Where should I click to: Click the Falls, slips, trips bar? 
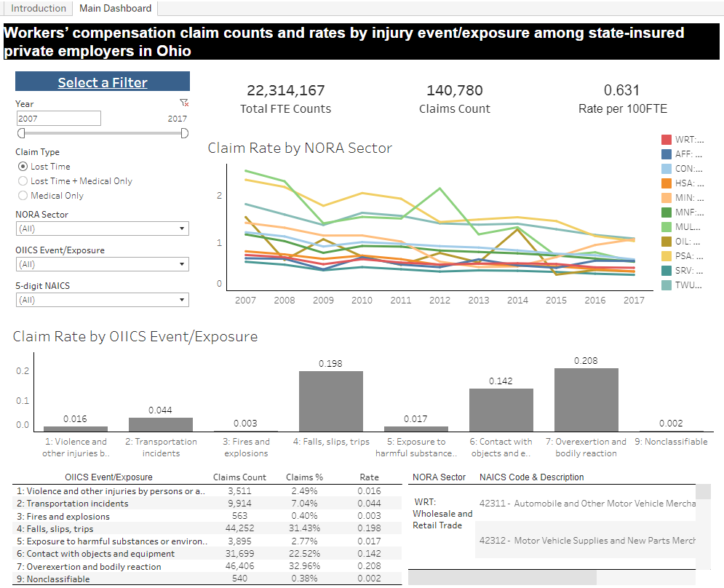(330, 401)
